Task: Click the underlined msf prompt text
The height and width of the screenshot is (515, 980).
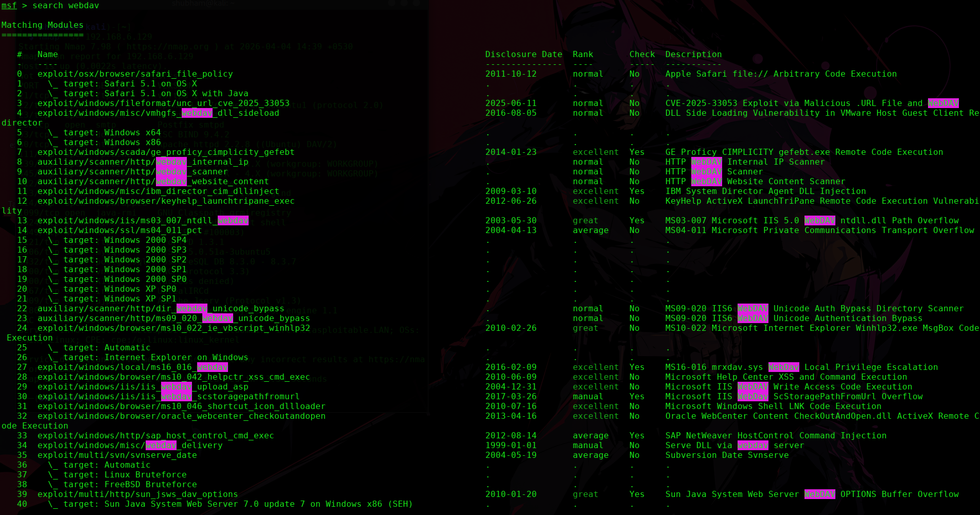Action: click(9, 6)
